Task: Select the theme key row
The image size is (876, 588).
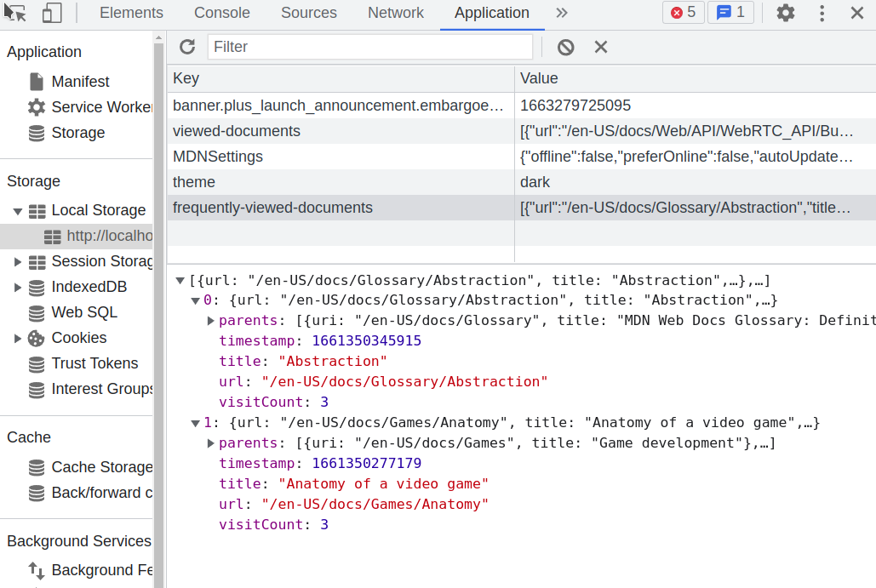Action: [341, 183]
